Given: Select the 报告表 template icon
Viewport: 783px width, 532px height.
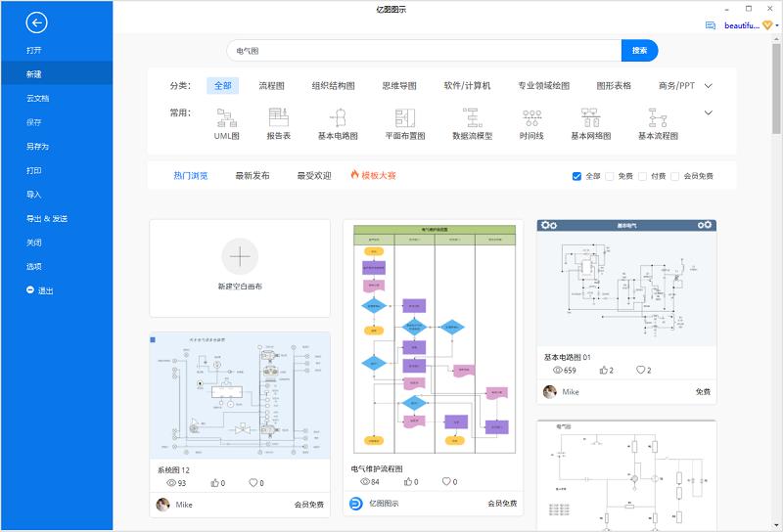Looking at the screenshot, I should (279, 117).
